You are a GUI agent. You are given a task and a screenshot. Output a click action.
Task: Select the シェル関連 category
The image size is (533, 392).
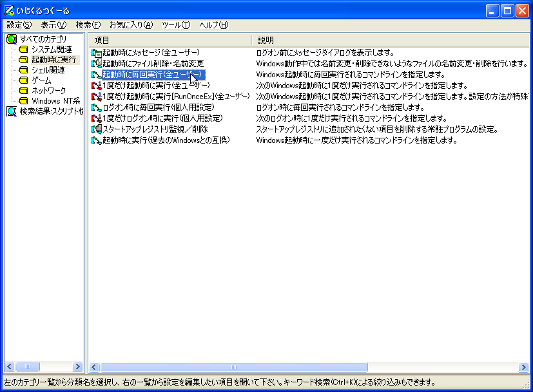[x=48, y=70]
